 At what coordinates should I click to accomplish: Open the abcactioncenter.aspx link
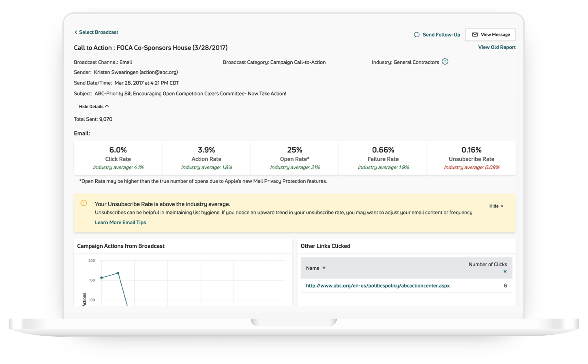[x=378, y=286]
